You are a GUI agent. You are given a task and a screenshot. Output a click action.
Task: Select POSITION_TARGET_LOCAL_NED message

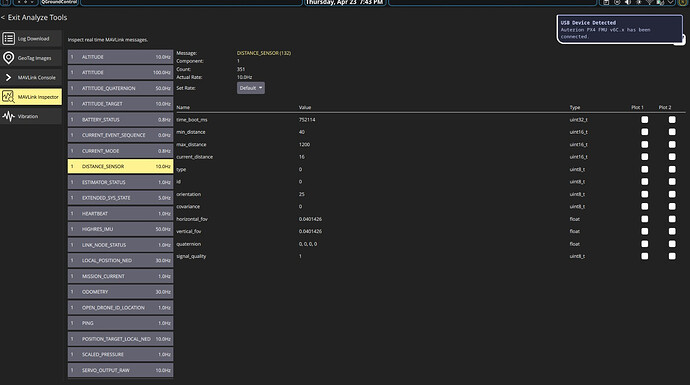coord(120,339)
